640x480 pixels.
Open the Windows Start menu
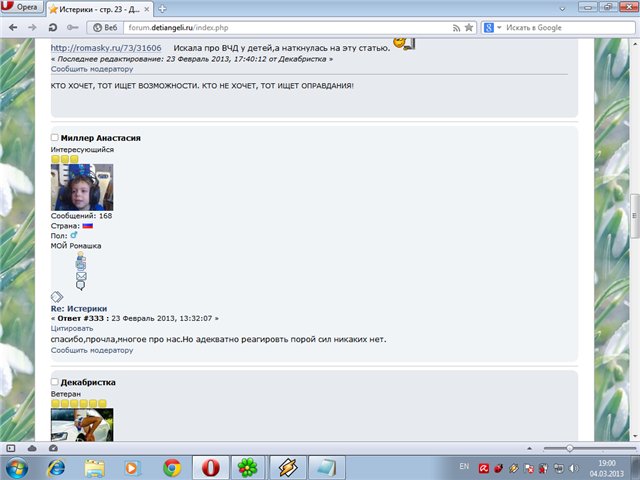(17, 468)
